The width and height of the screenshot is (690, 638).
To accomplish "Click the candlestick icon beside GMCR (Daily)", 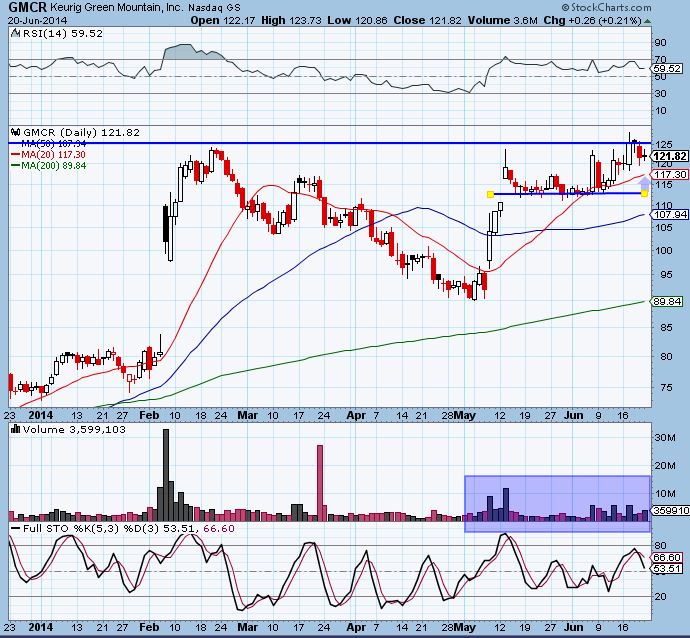I will coord(16,132).
